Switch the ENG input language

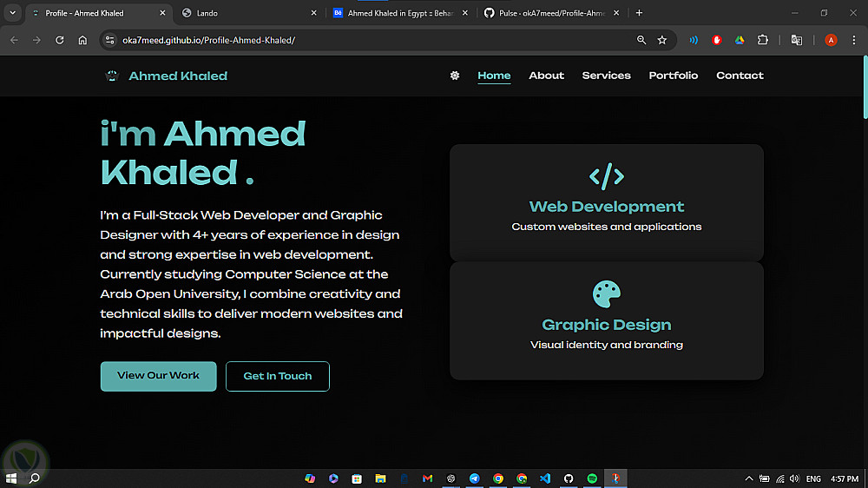813,478
